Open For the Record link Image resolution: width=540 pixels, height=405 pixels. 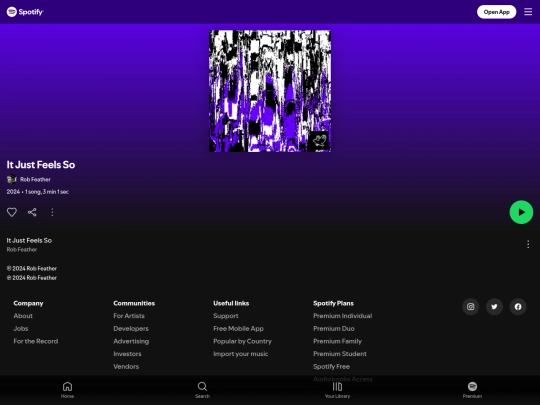[x=36, y=341]
